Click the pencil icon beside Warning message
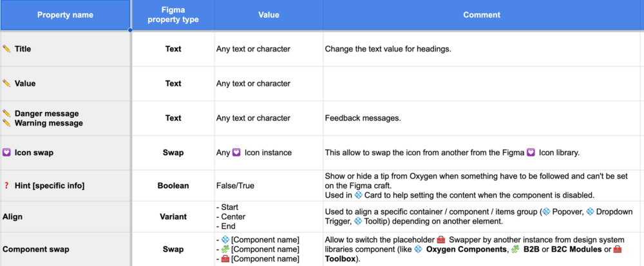This screenshot has height=266, width=644. tap(6, 123)
